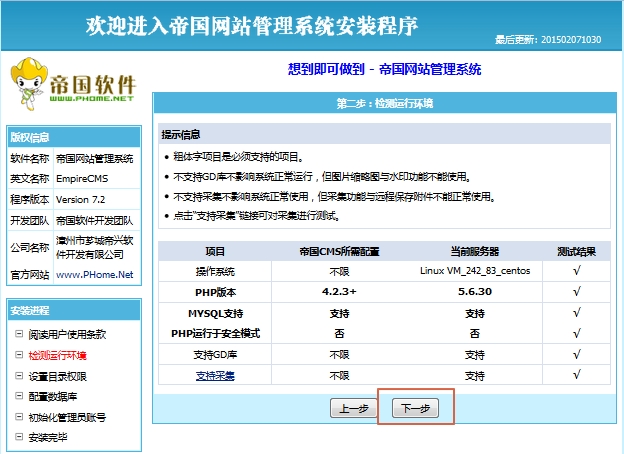The width and height of the screenshot is (624, 454).
Task: Click the checkmark in the MYSQL支持 row
Action: pos(577,313)
